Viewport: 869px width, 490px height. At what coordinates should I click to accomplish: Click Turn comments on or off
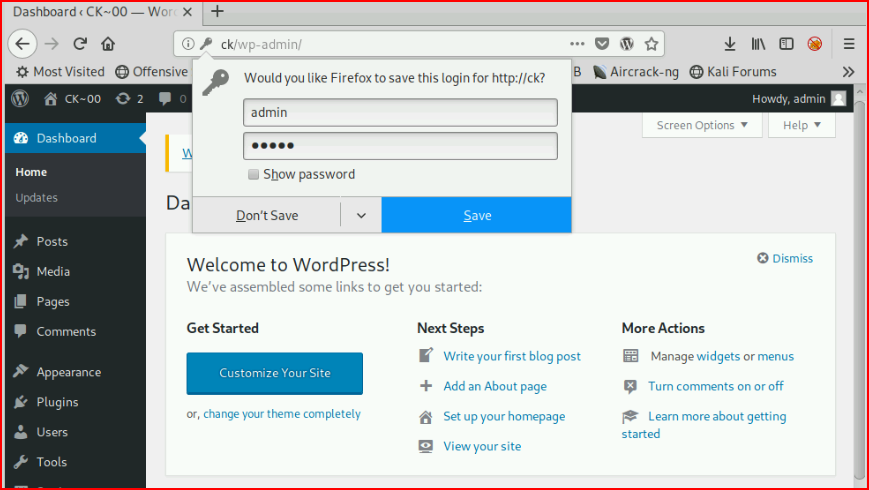click(x=716, y=386)
